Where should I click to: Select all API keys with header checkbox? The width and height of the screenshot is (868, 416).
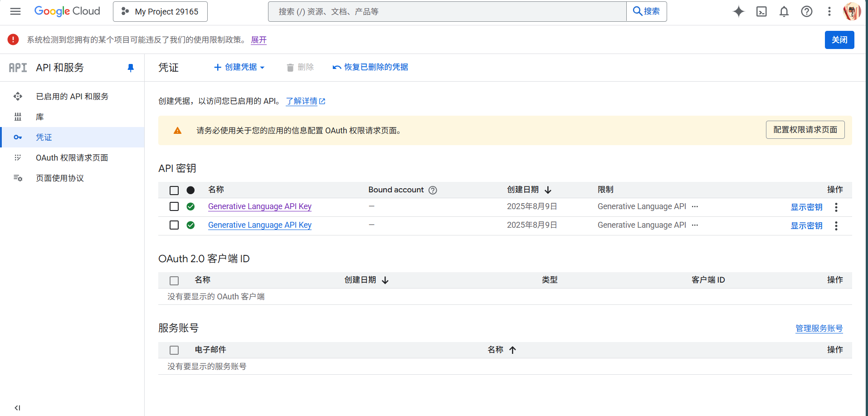[174, 190]
